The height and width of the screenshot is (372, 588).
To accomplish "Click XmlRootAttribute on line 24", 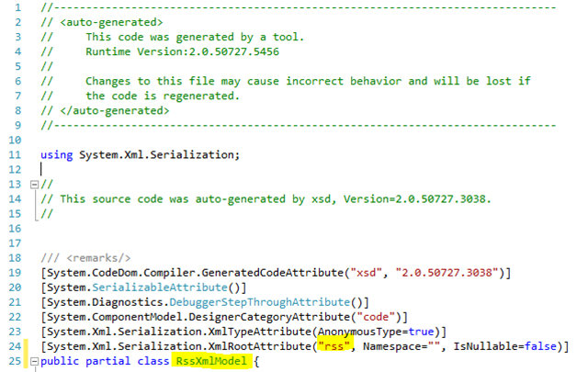I will point(259,346).
